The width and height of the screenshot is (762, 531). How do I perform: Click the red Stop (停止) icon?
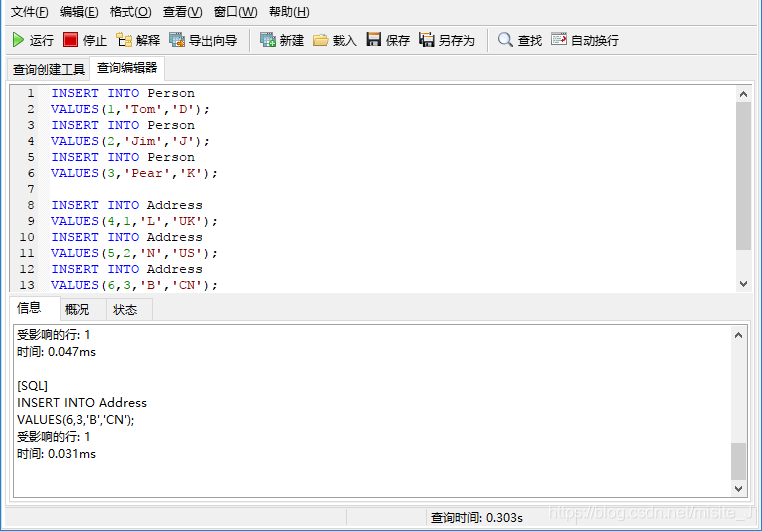coord(70,40)
